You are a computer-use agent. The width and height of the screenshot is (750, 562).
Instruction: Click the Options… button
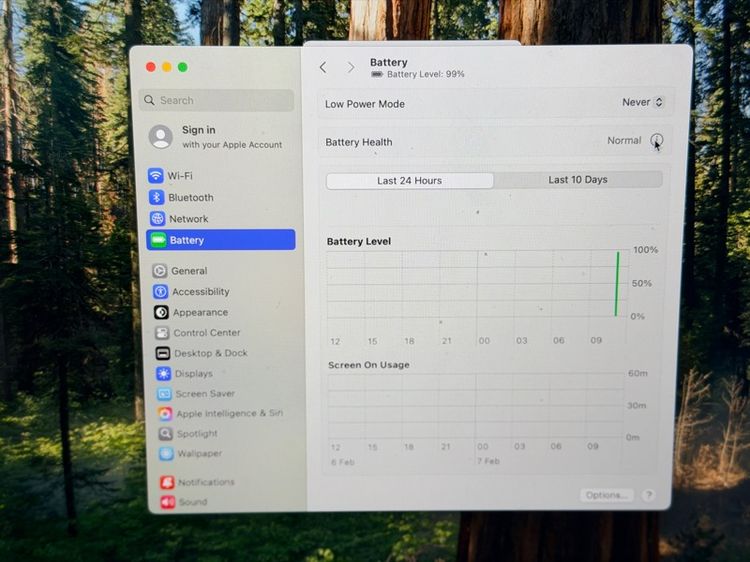[606, 495]
